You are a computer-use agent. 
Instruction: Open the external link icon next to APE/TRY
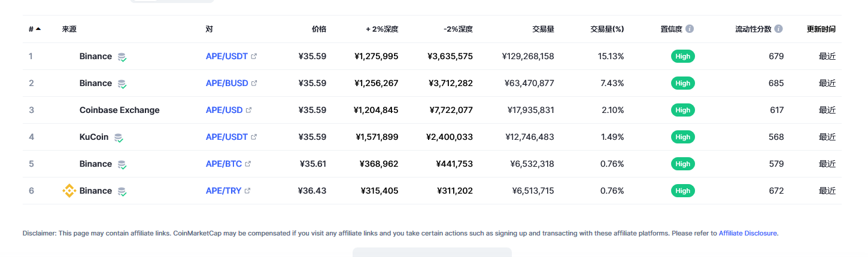point(248,191)
